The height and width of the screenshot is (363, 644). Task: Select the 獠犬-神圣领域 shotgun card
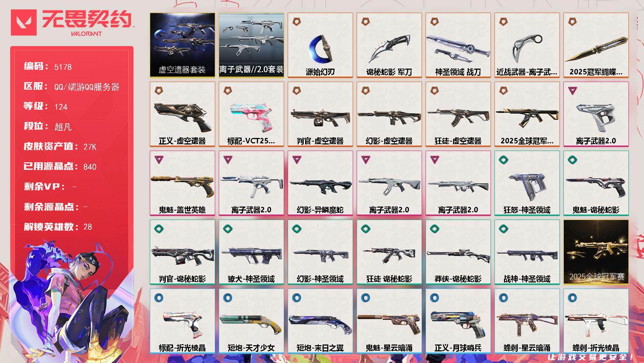coord(251,252)
